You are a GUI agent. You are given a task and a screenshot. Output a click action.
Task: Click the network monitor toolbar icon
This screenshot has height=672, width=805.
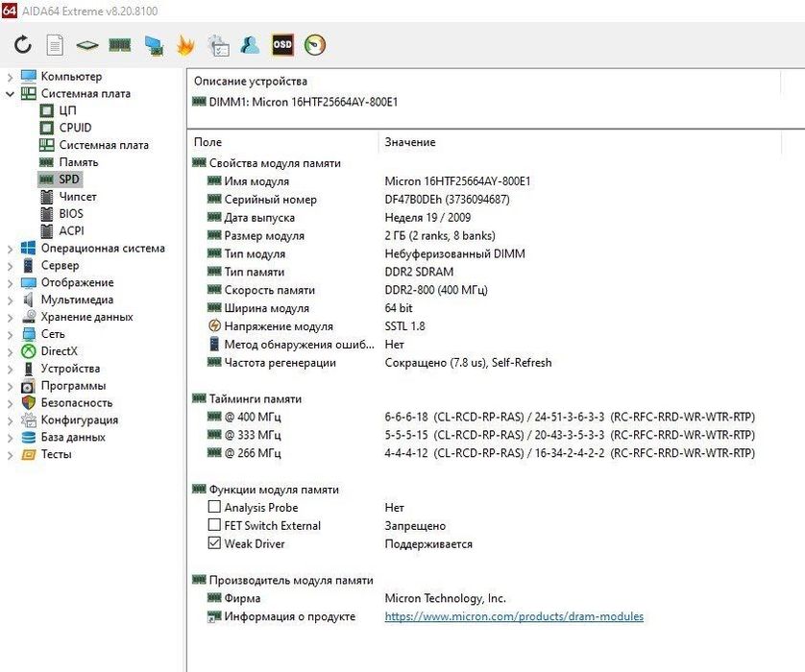(x=154, y=46)
